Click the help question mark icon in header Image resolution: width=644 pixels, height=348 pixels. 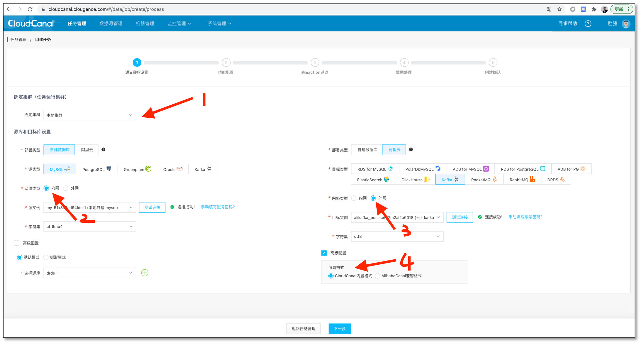(x=588, y=24)
